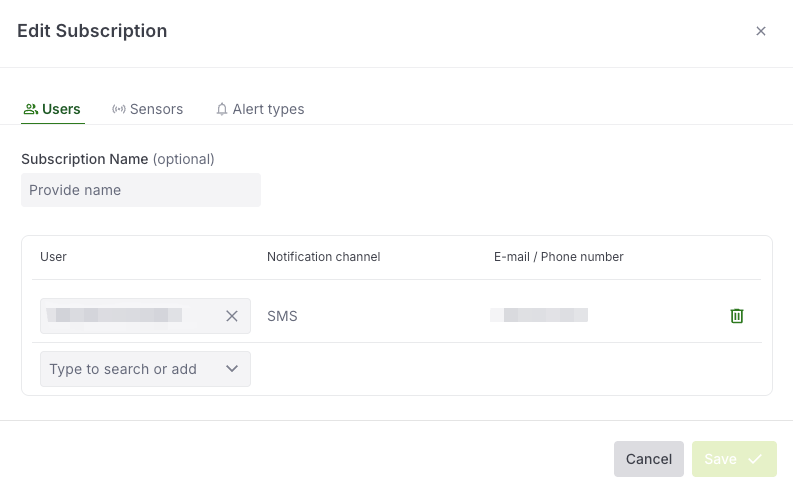Expand the user search dropdown chevron
The image size is (793, 491).
(x=232, y=369)
